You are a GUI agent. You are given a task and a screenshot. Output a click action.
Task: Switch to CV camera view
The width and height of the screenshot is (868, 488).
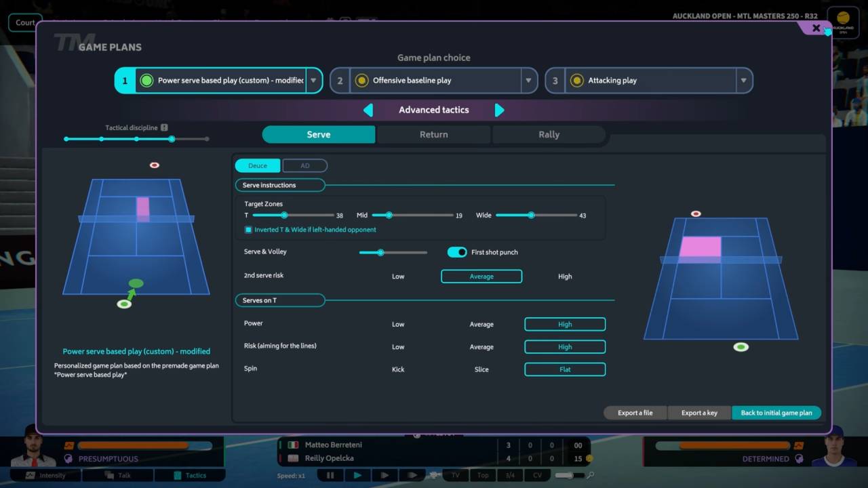[537, 475]
